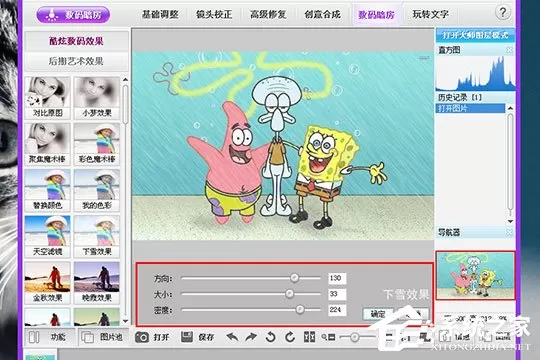Close the 导航器 navigator panel
The image size is (540, 360).
click(x=509, y=233)
